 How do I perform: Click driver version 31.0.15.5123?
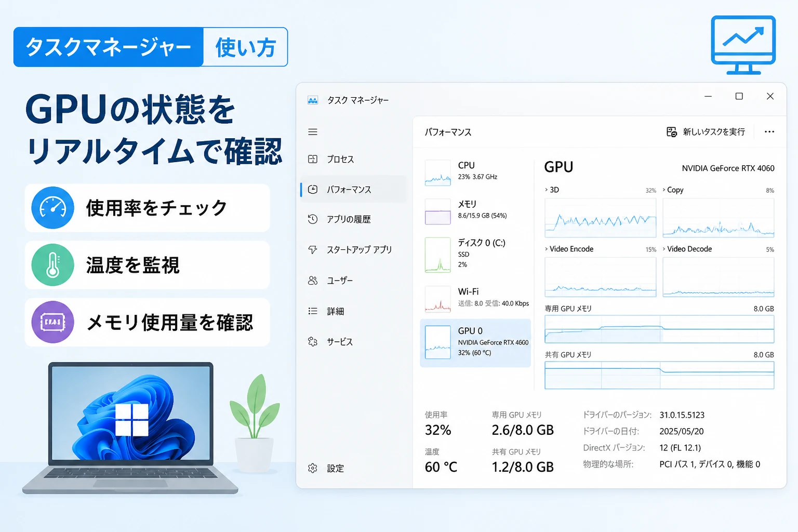682,415
